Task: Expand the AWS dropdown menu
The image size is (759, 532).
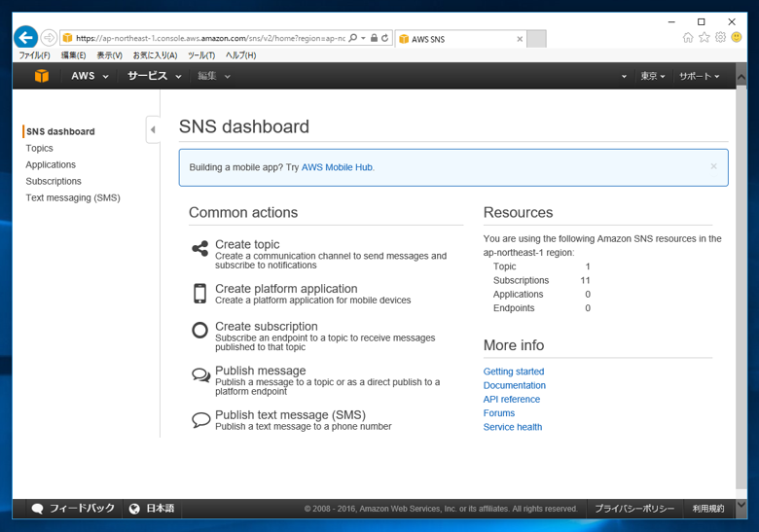Action: tap(90, 76)
